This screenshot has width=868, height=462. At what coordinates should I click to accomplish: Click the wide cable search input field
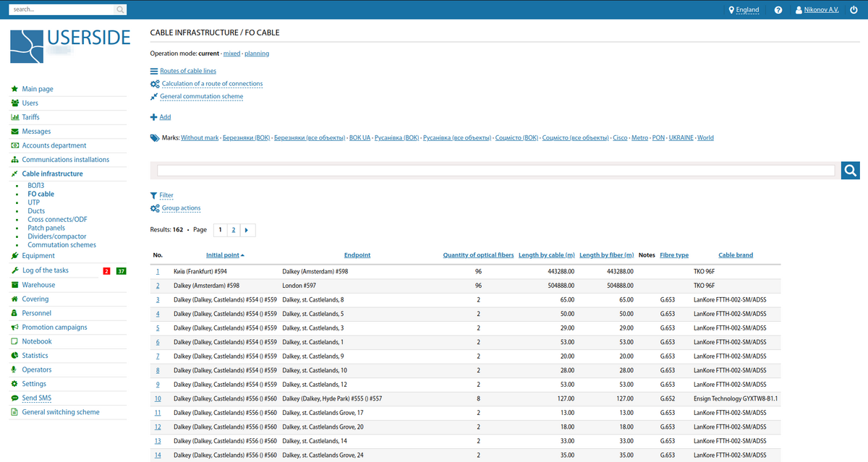coord(495,171)
